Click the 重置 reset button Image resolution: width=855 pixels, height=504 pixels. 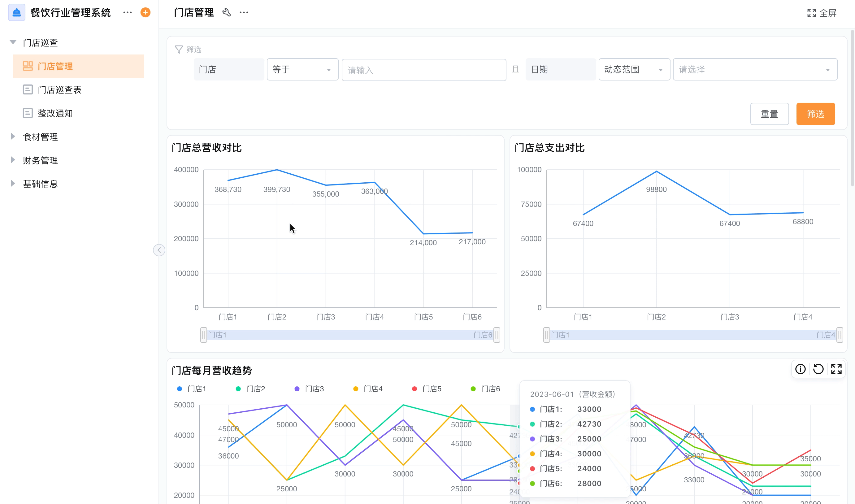tap(769, 114)
